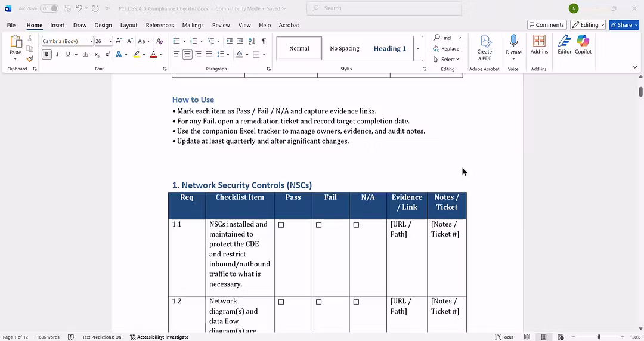Open Create a PDF tool
The image size is (644, 341).
click(x=485, y=48)
